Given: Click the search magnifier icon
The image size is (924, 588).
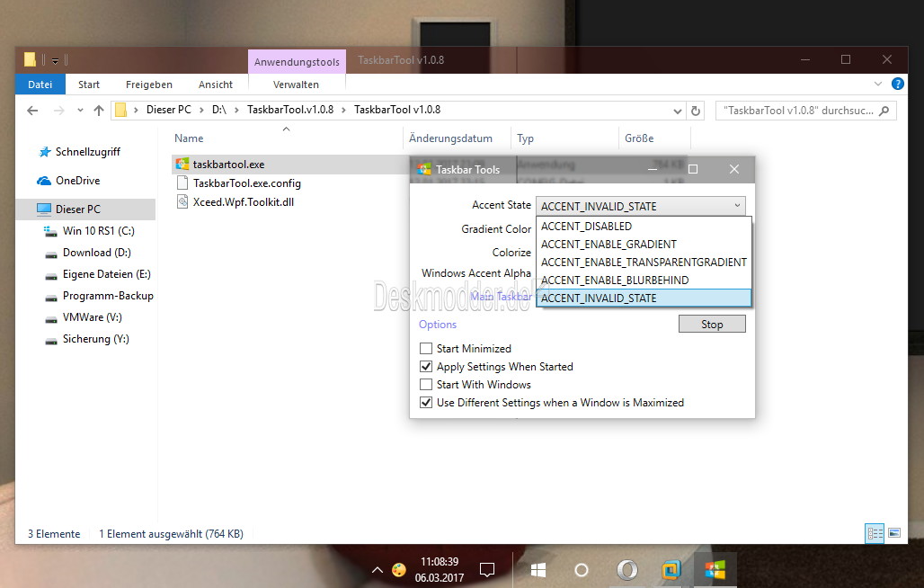Looking at the screenshot, I should tap(884, 111).
